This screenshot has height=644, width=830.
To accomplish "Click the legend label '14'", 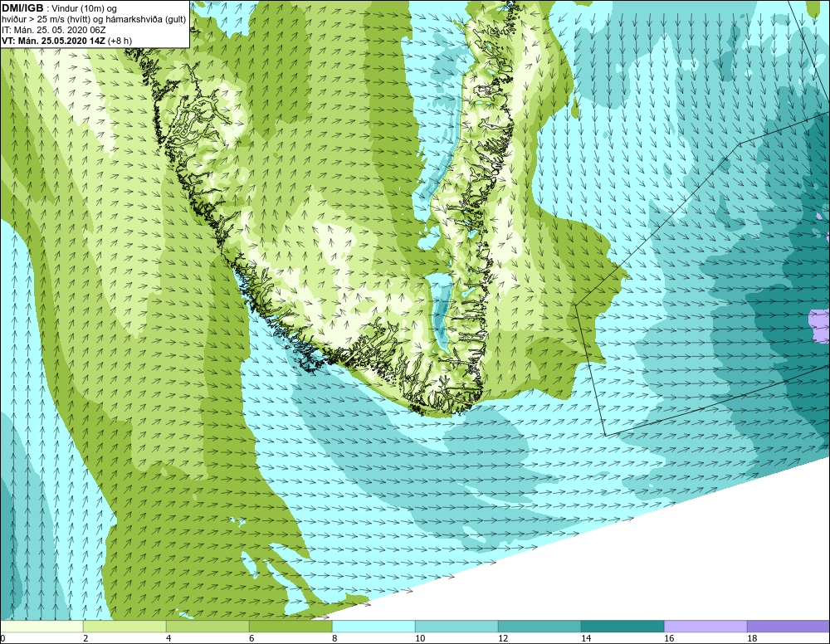I will (x=586, y=639).
